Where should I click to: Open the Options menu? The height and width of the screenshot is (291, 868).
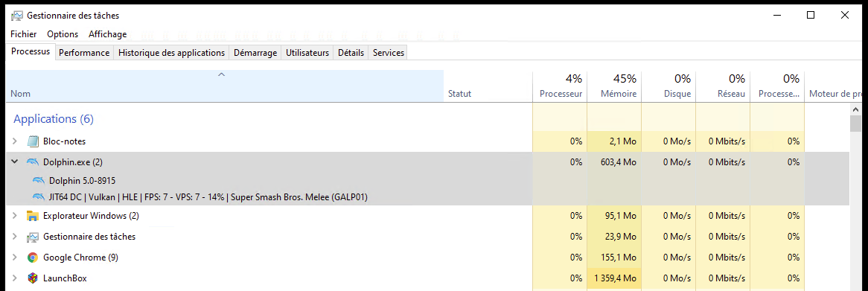click(63, 34)
